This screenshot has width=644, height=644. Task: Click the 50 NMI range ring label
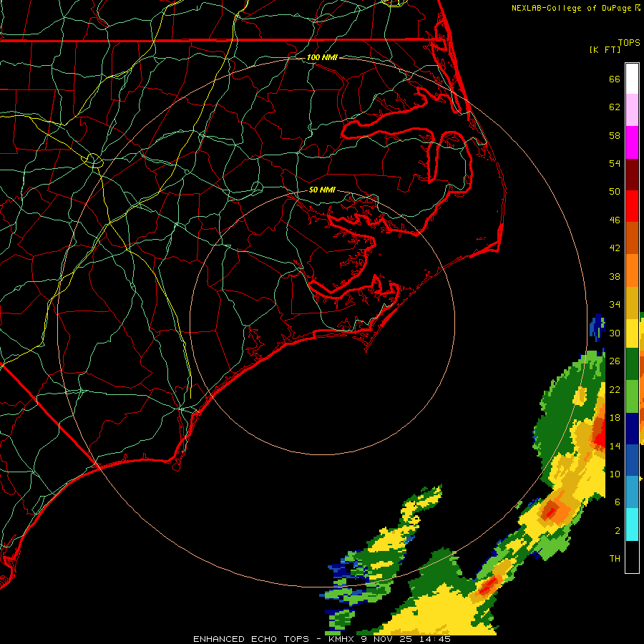321,190
